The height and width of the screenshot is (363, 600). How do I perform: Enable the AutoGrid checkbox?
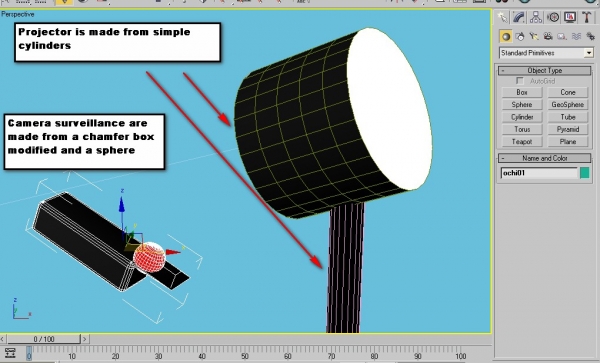tap(519, 81)
